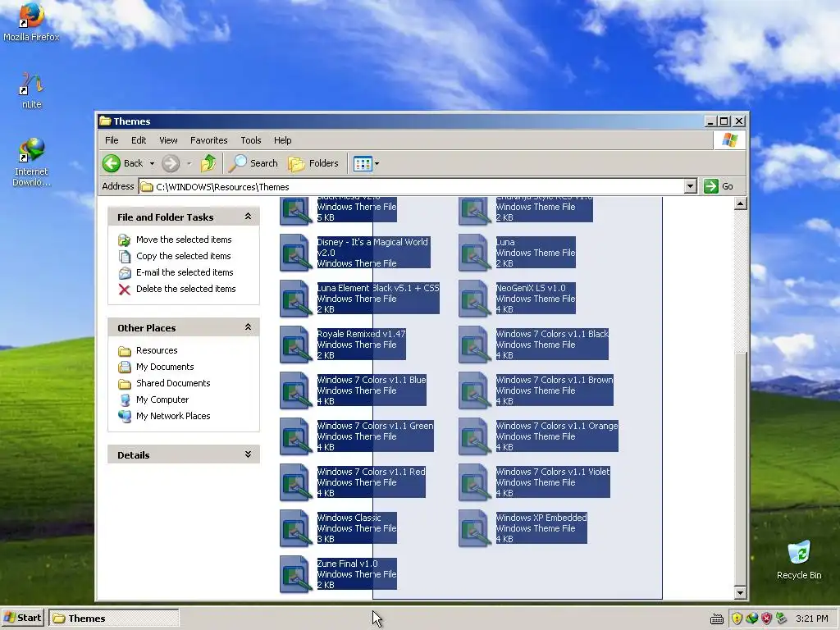Click the vertical scrollbar thumb
Screen dimensions: 840x630
pos(741,469)
